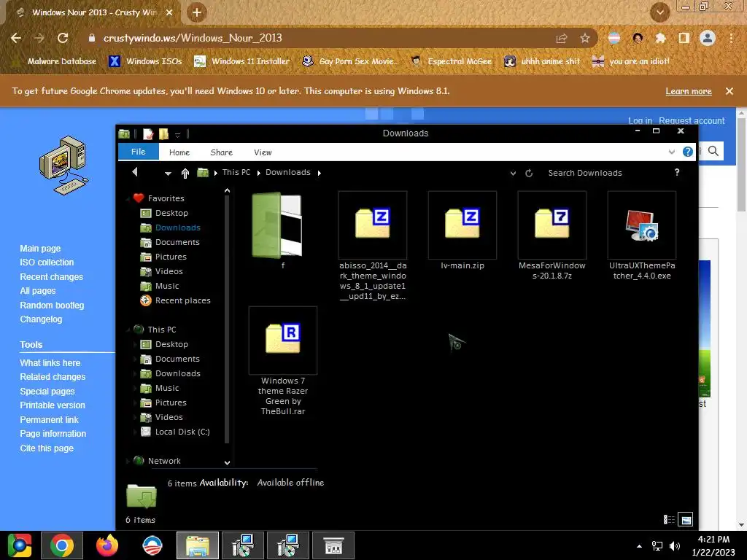Open the Home ribbon tab
This screenshot has width=747, height=560.
[179, 152]
